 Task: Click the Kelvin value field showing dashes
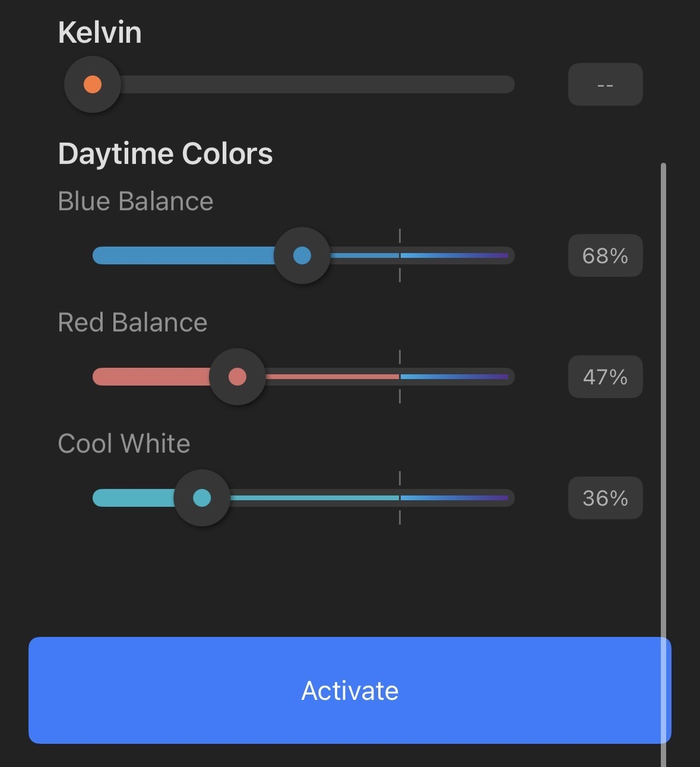click(605, 84)
